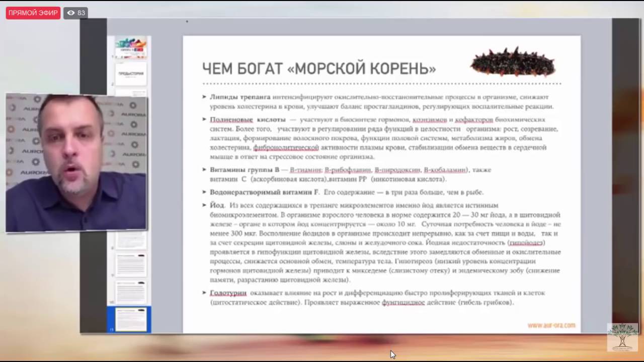
Task: Click the slide title ЧЕМ БОГАТ «МОРСКОЙ КОРЕНЬ»
Action: tap(319, 68)
